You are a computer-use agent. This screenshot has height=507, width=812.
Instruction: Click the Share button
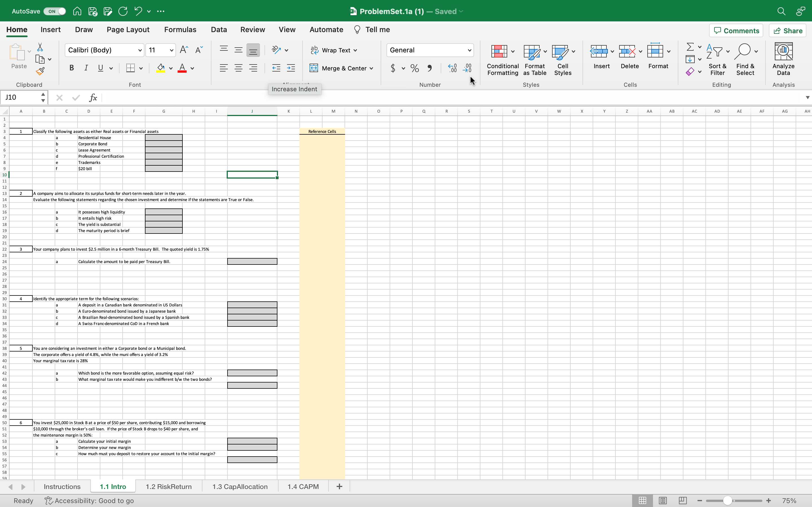(787, 30)
